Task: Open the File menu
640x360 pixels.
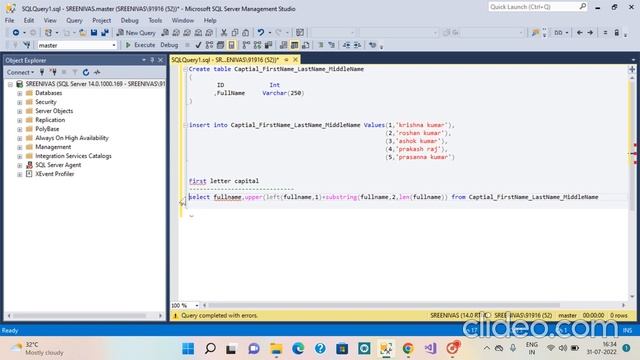Action: point(9,20)
